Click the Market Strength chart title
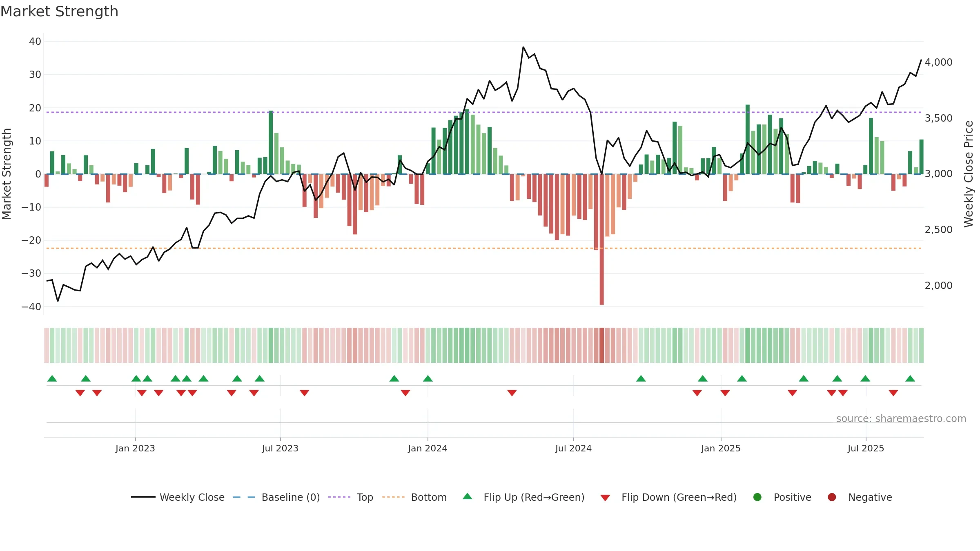This screenshot has height=551, width=980. pyautogui.click(x=59, y=11)
